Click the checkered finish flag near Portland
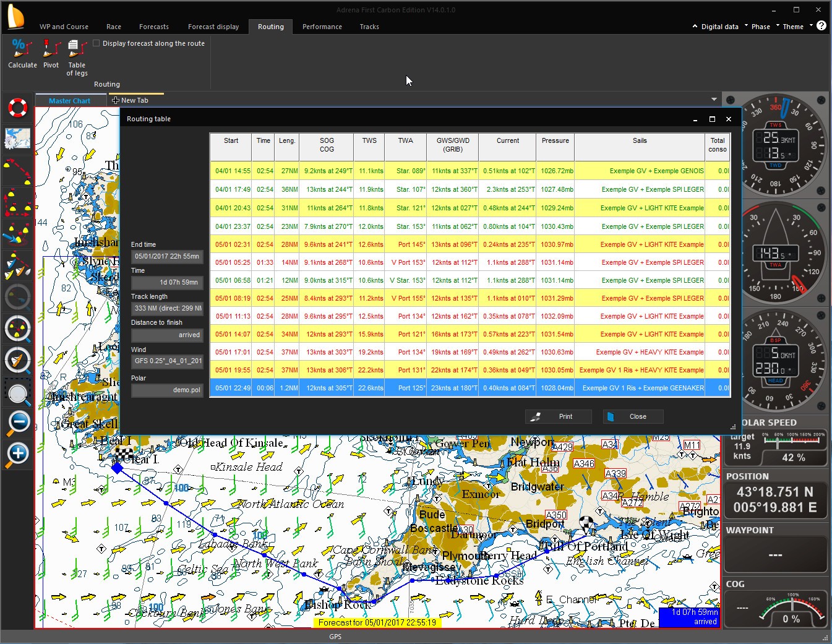Viewport: 832px width, 644px height. [586, 525]
